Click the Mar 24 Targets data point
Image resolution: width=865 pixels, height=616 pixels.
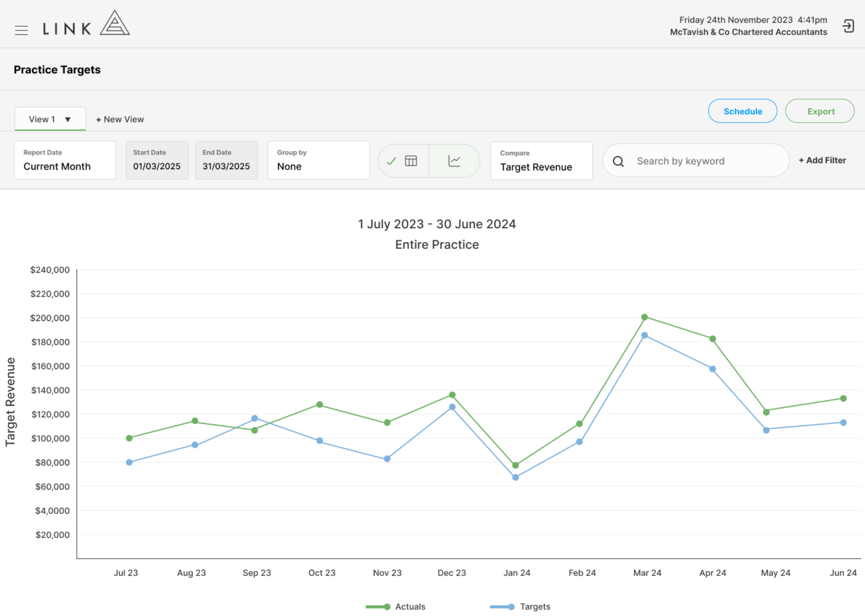click(644, 336)
